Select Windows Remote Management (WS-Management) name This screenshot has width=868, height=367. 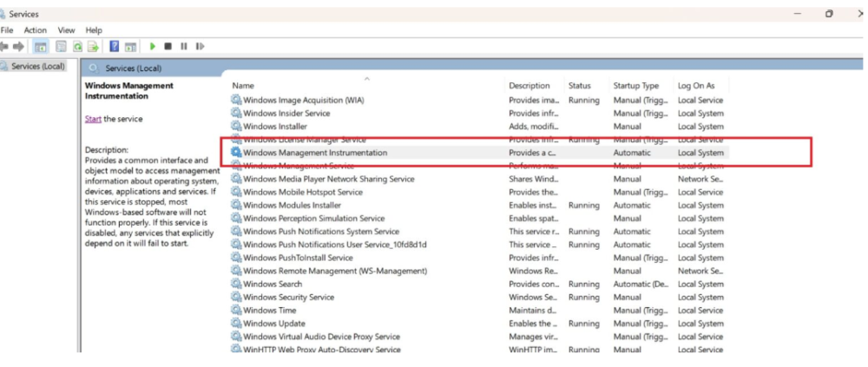point(335,272)
